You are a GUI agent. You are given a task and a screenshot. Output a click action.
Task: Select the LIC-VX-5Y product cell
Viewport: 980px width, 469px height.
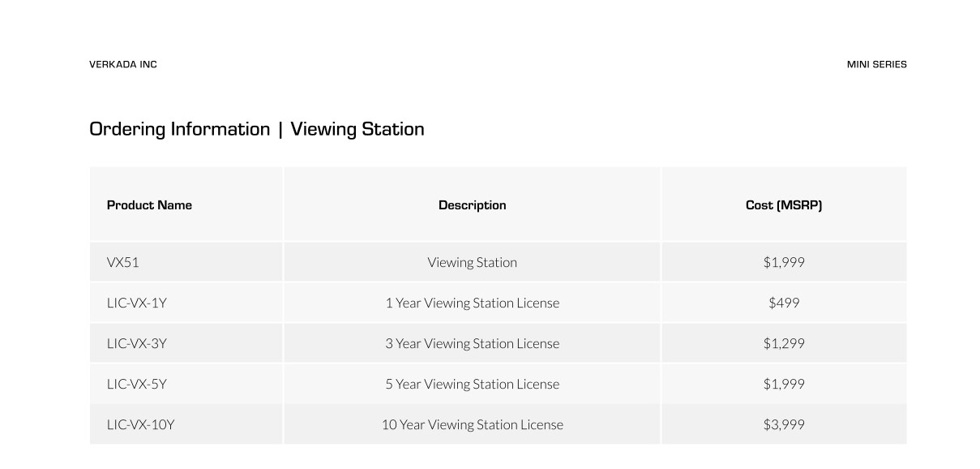136,384
